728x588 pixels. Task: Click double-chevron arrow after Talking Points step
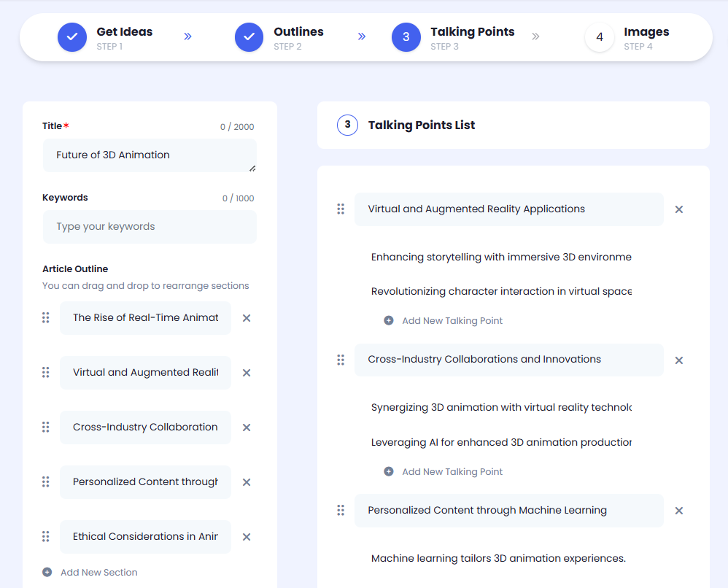pyautogui.click(x=535, y=36)
